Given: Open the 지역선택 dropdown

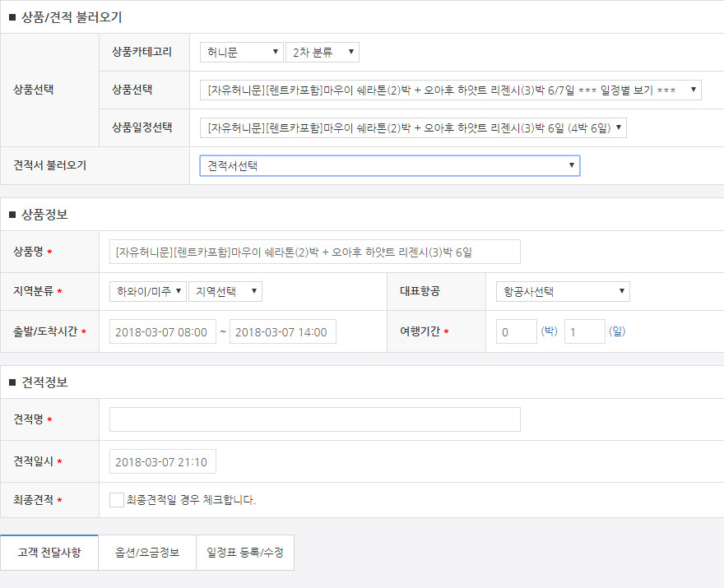Looking at the screenshot, I should (225, 291).
